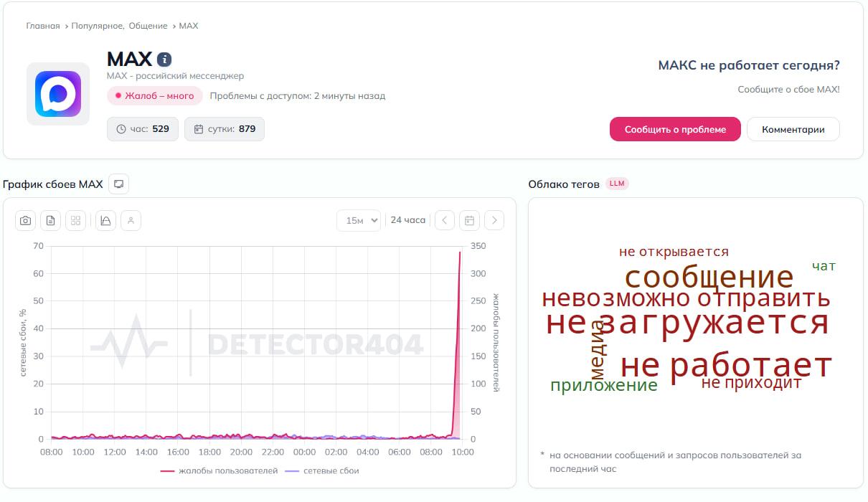Click the complaint spike peak on chart
This screenshot has width=868, height=502.
pos(460,252)
